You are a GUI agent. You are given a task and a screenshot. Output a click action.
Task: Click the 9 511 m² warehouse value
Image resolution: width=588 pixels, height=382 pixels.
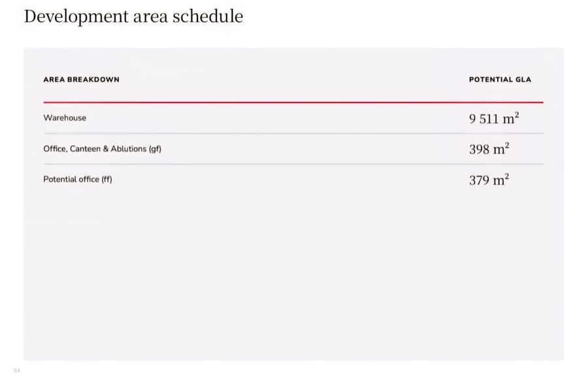[x=494, y=118]
